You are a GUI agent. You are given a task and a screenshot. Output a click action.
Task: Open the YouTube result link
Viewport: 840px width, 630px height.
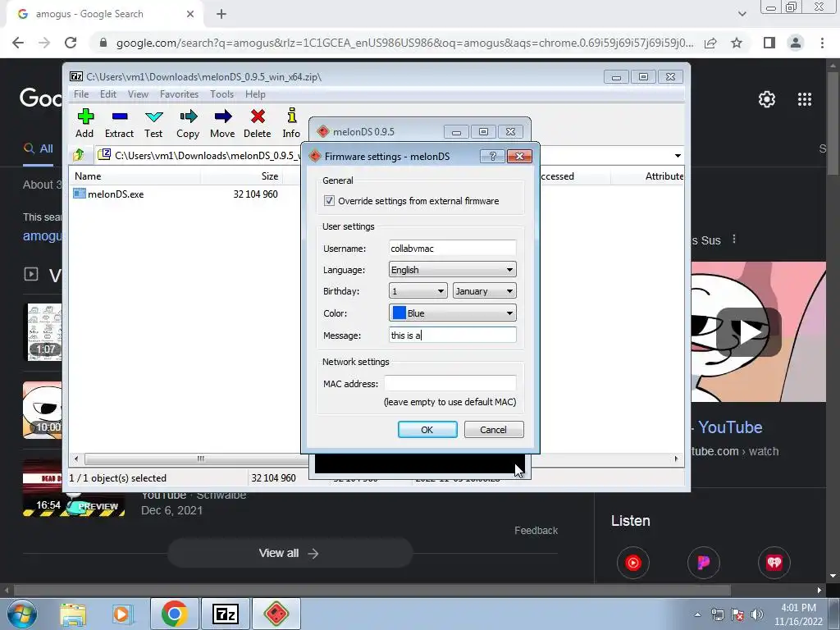click(x=729, y=427)
